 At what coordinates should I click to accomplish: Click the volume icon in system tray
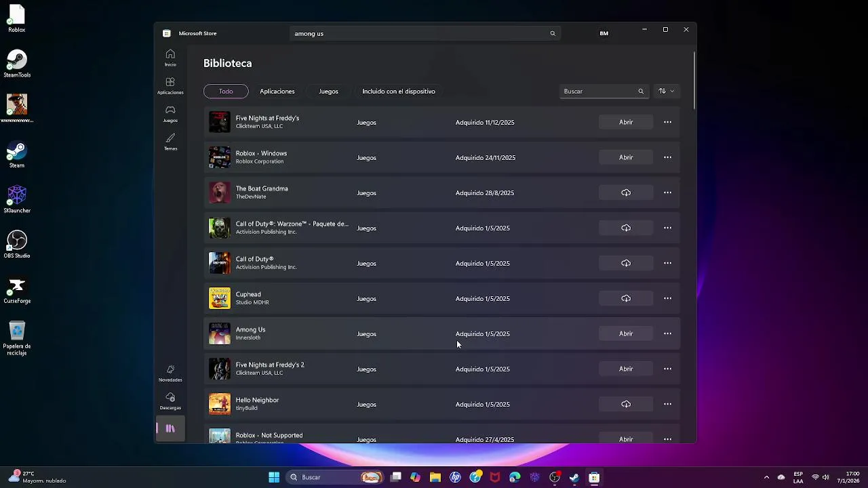click(x=825, y=477)
